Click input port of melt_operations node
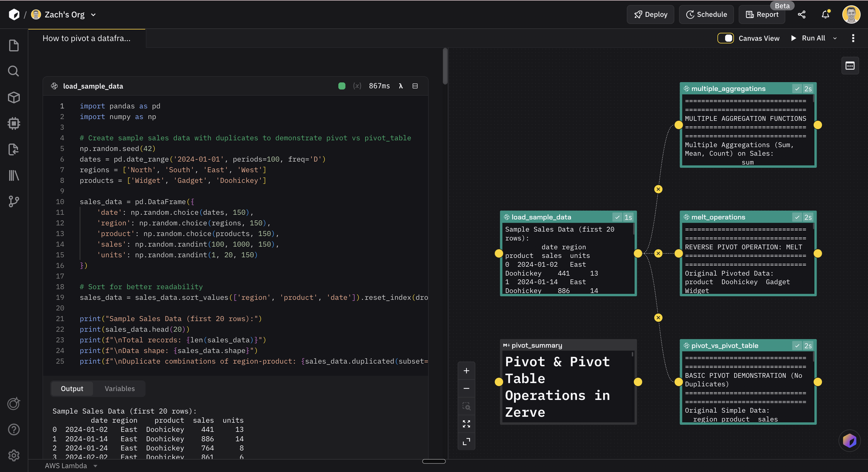This screenshot has width=868, height=472. 679,254
